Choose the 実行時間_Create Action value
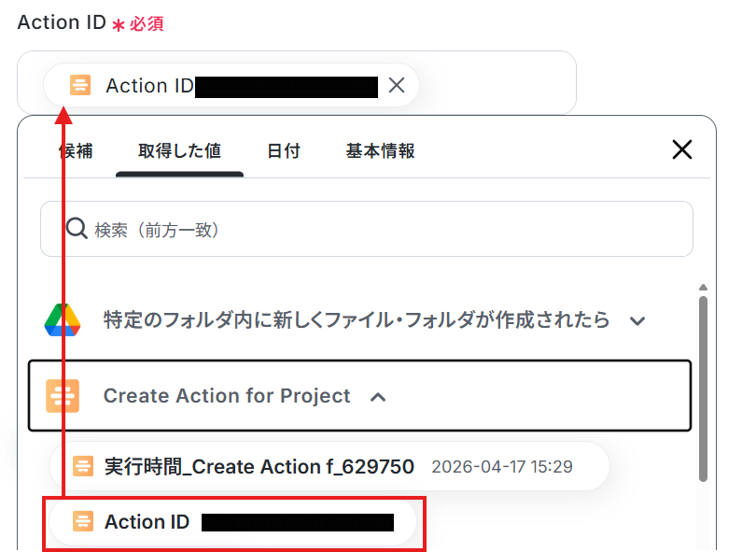Image resolution: width=756 pixels, height=552 pixels. point(259,466)
